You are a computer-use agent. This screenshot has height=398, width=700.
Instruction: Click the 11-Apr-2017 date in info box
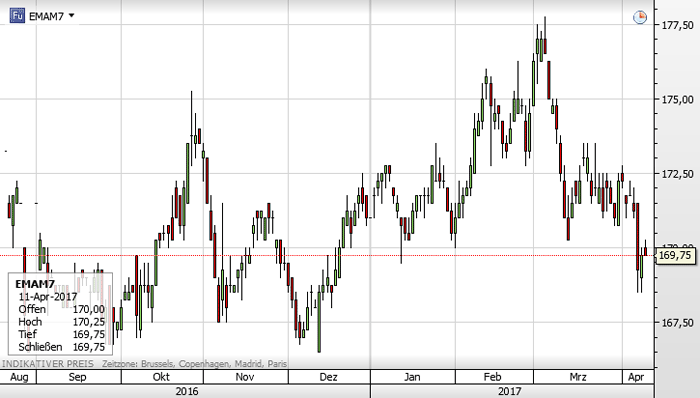click(x=48, y=297)
